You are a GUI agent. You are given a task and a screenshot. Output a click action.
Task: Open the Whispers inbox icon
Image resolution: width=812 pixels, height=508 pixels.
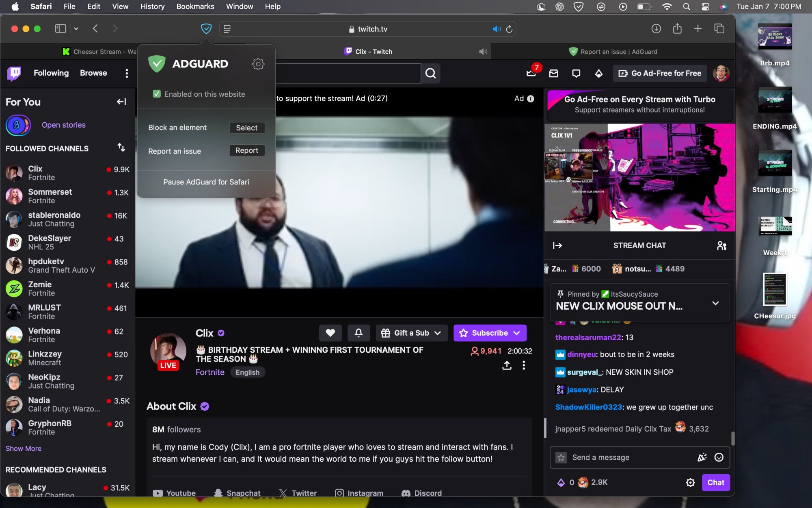click(553, 74)
